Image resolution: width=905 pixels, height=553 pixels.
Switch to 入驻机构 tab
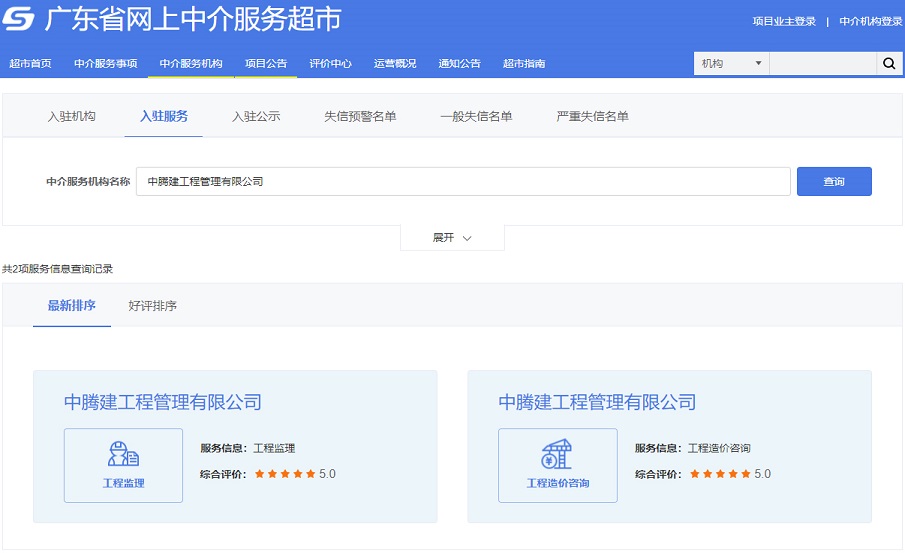tap(72, 116)
